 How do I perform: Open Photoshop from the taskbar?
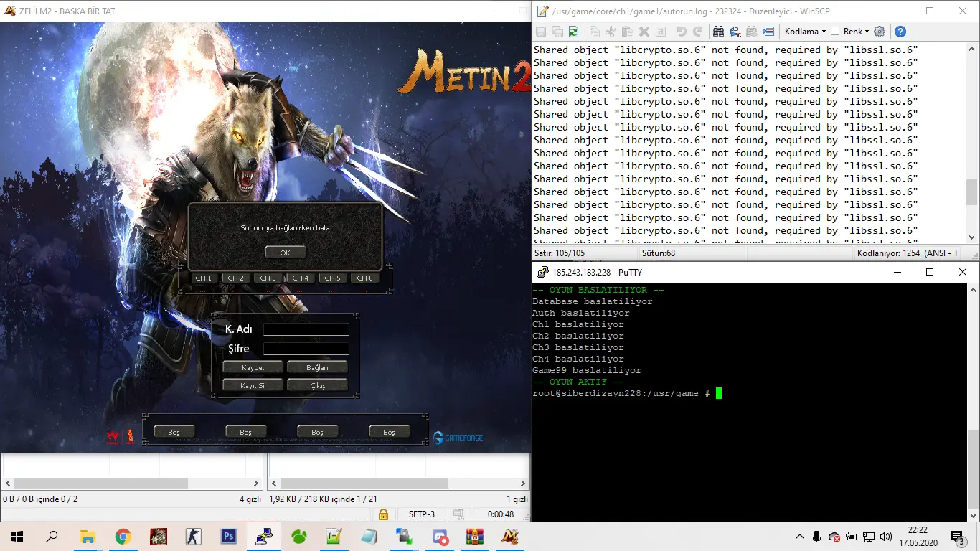[229, 536]
